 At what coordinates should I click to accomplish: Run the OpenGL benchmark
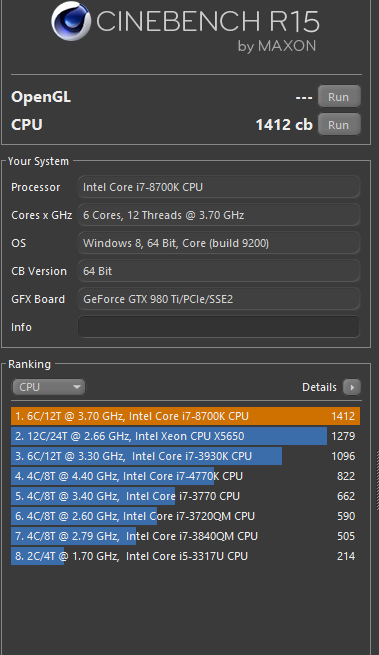(339, 97)
